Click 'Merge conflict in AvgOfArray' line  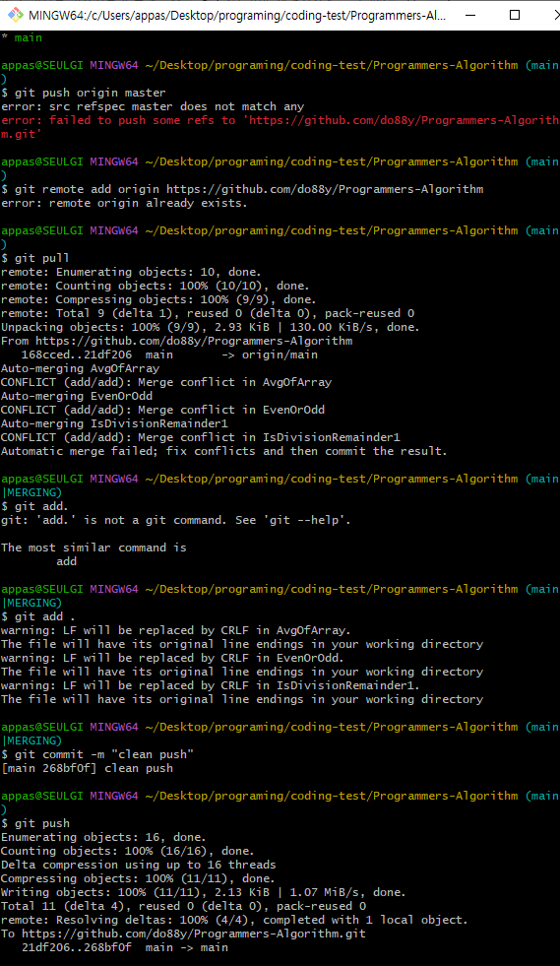(166, 382)
